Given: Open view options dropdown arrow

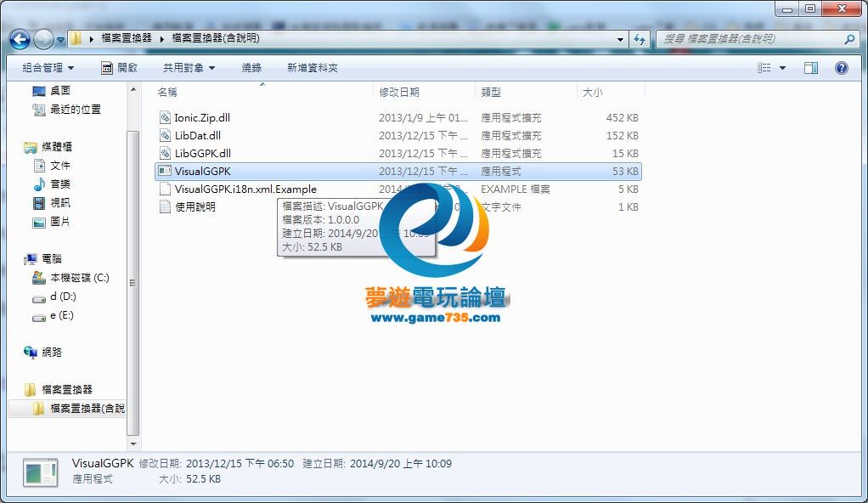Looking at the screenshot, I should click(782, 68).
